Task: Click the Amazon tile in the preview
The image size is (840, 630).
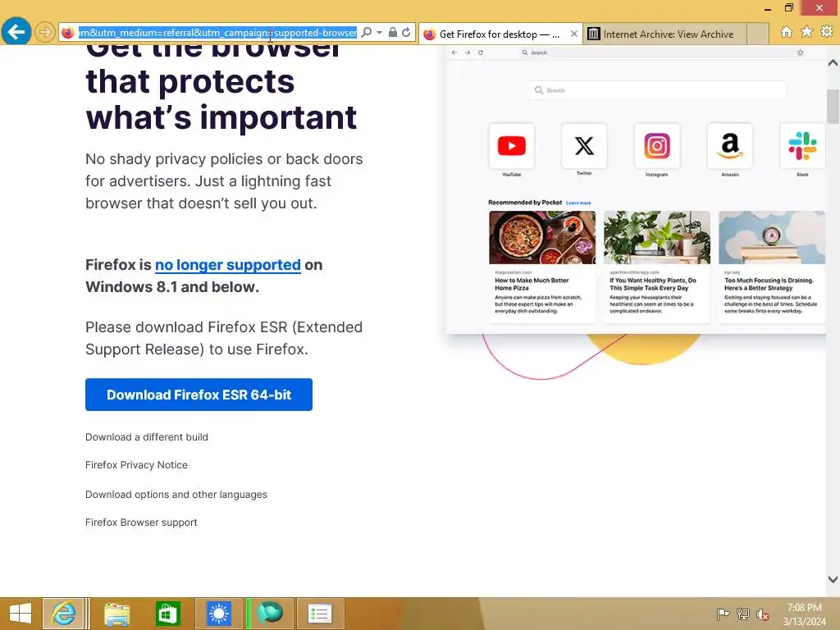Action: coord(729,146)
